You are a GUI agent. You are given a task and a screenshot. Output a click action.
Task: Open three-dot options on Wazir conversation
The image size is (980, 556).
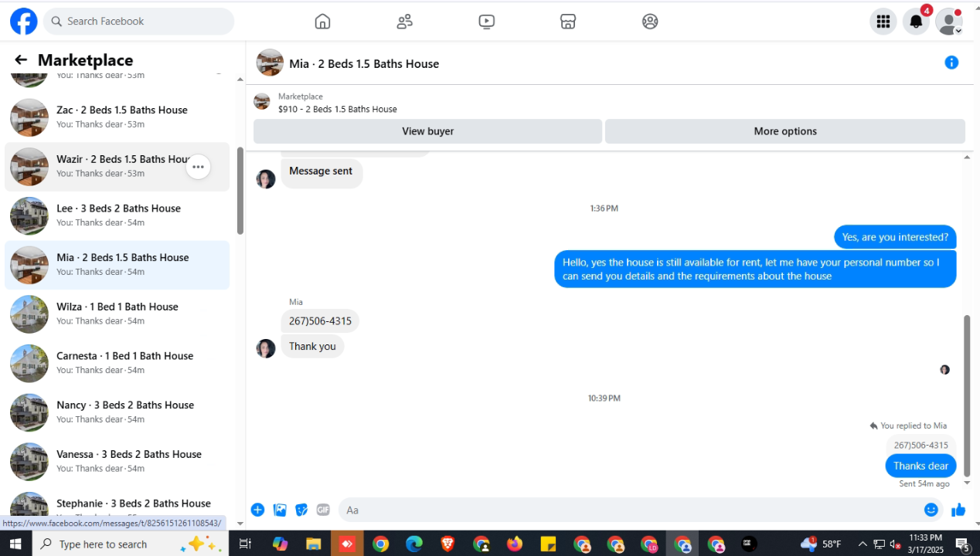click(x=199, y=167)
